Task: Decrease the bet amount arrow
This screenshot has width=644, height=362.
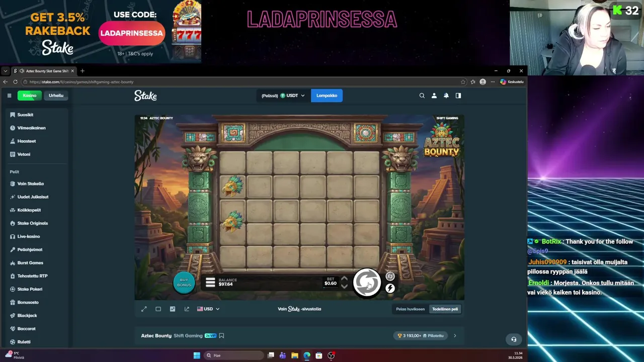Action: pos(344,287)
